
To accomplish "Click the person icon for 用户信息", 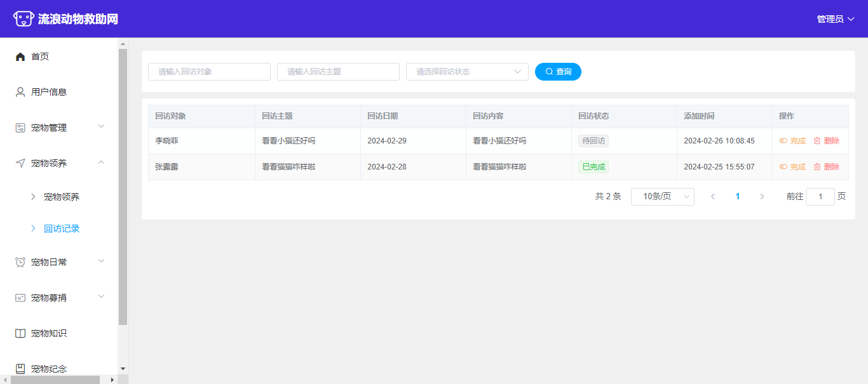I will [x=20, y=92].
